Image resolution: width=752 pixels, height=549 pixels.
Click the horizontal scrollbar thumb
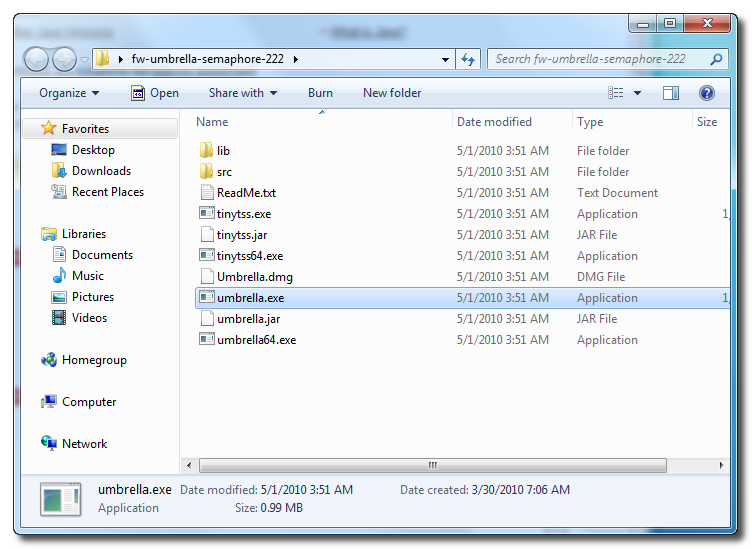coord(432,466)
